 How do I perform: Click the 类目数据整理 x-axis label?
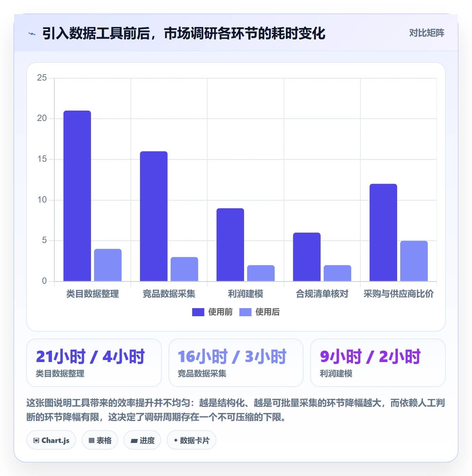[92, 294]
